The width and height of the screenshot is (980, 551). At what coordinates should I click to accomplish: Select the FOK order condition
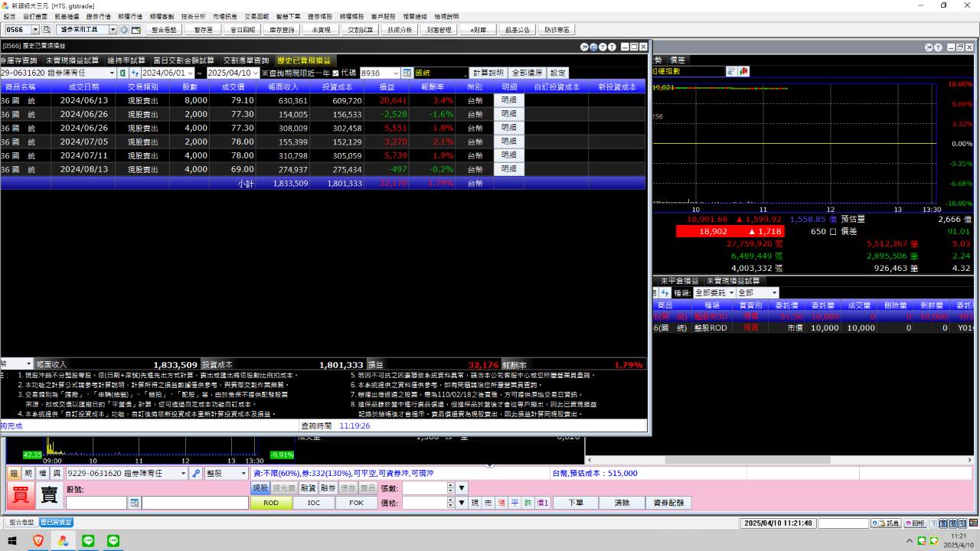tap(357, 503)
